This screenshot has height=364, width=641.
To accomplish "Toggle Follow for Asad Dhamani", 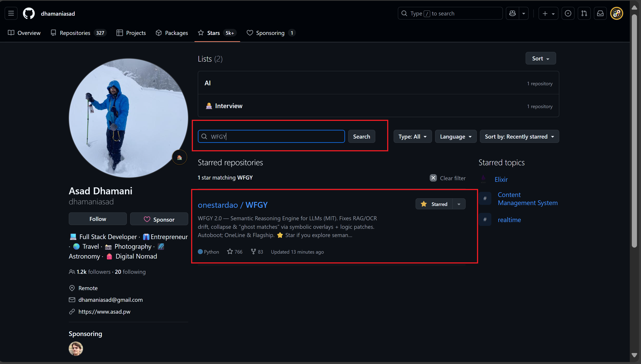I will 98,219.
